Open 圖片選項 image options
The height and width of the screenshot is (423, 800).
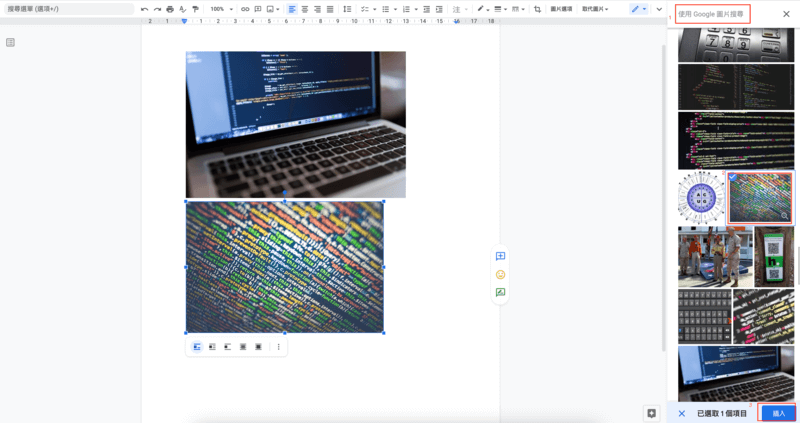[x=561, y=9]
